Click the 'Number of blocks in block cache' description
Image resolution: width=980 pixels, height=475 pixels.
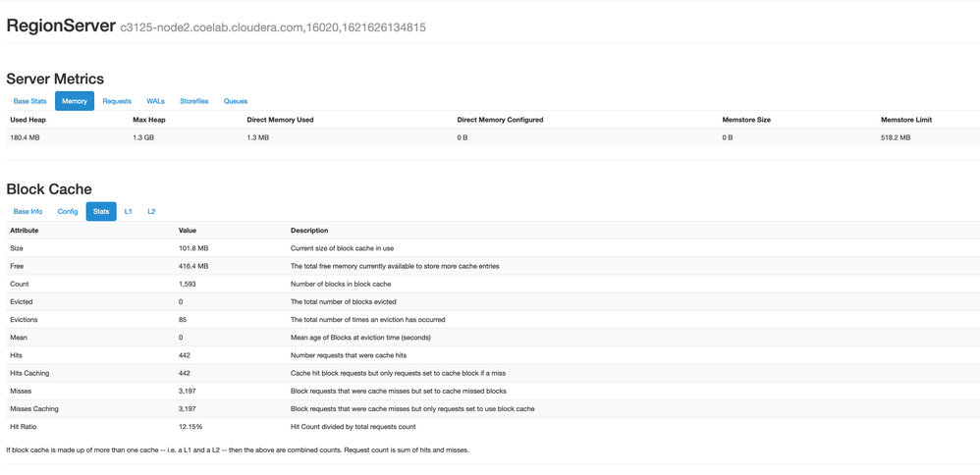pyautogui.click(x=341, y=284)
